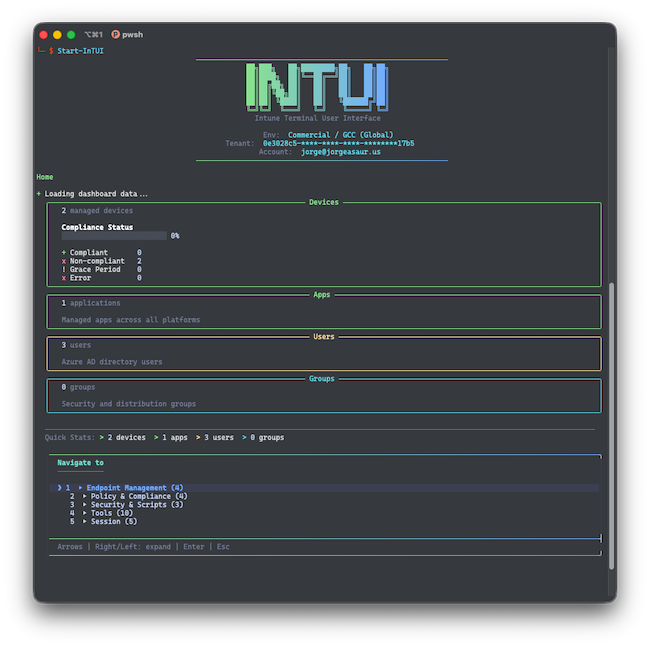Click the 'Azure AD directory users' description
Image resolution: width=650 pixels, height=647 pixels.
(112, 362)
